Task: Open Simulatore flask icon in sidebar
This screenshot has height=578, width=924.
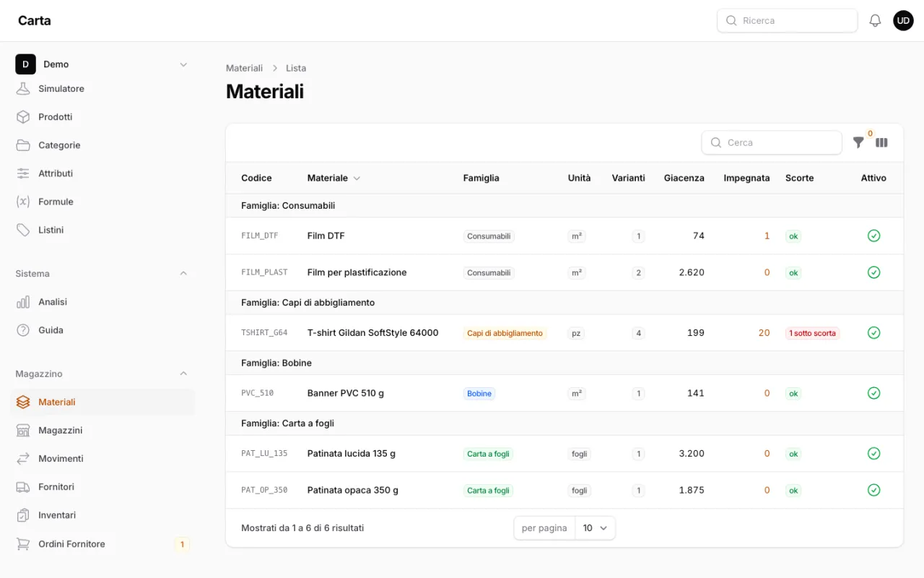Action: 23,89
